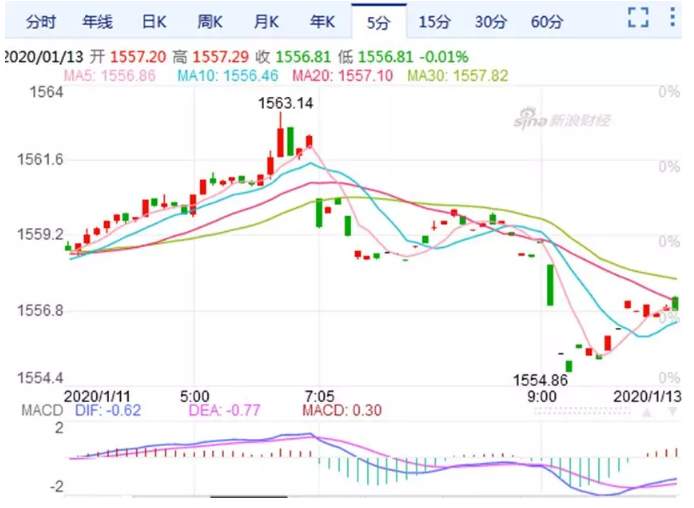Click the DEA: -0.77 value
The image size is (694, 508).
224,410
